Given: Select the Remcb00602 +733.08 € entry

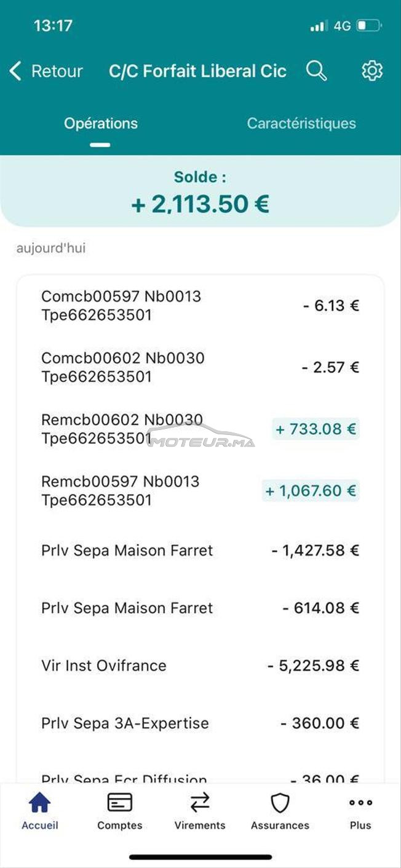Looking at the screenshot, I should (200, 429).
